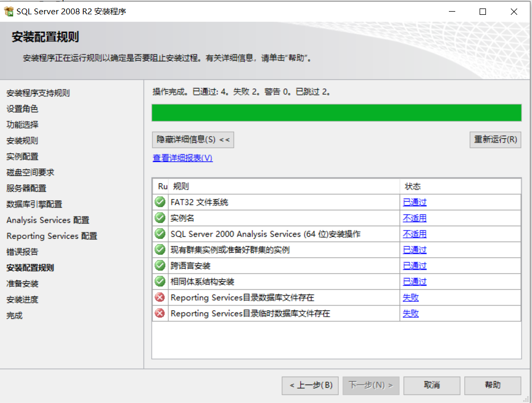This screenshot has height=403, width=532.
Task: Close the SQL Server 2008 R2 installer window
Action: click(513, 12)
